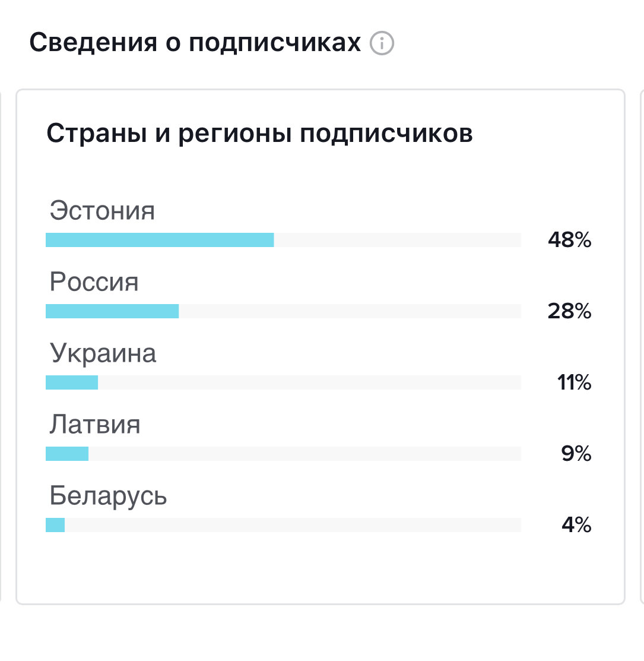The width and height of the screenshot is (644, 661).
Task: Click the 28% value for Россия
Action: [x=570, y=311]
